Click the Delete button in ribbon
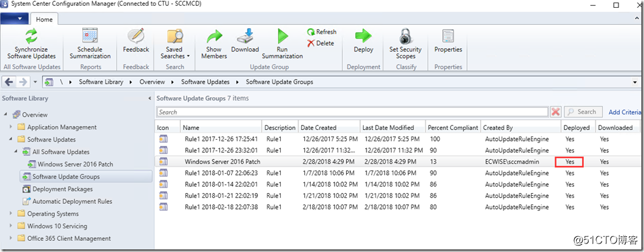Screen dimensions: 644x252 (x=321, y=43)
